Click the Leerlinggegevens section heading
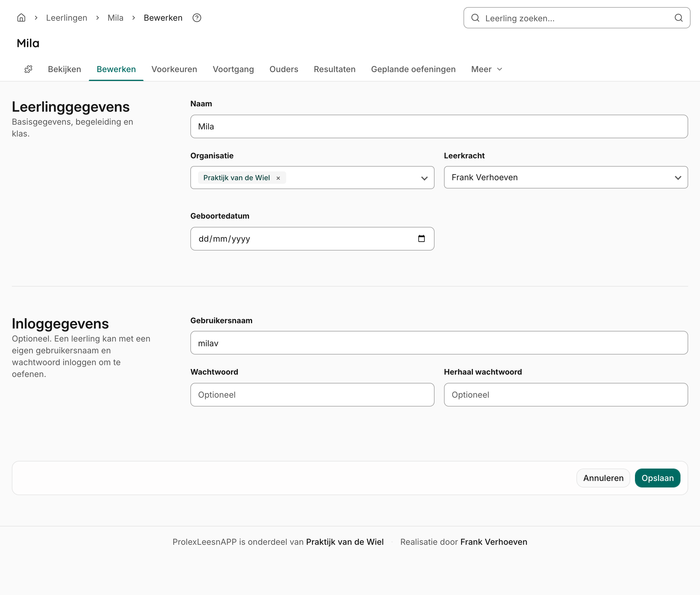The width and height of the screenshot is (700, 595). (x=71, y=107)
